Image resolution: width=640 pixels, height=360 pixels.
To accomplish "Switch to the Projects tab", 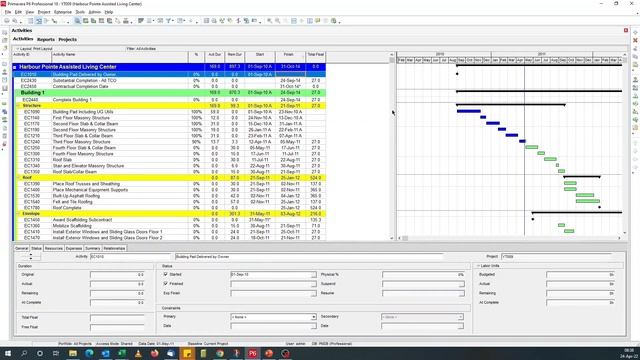I will pyautogui.click(x=67, y=40).
